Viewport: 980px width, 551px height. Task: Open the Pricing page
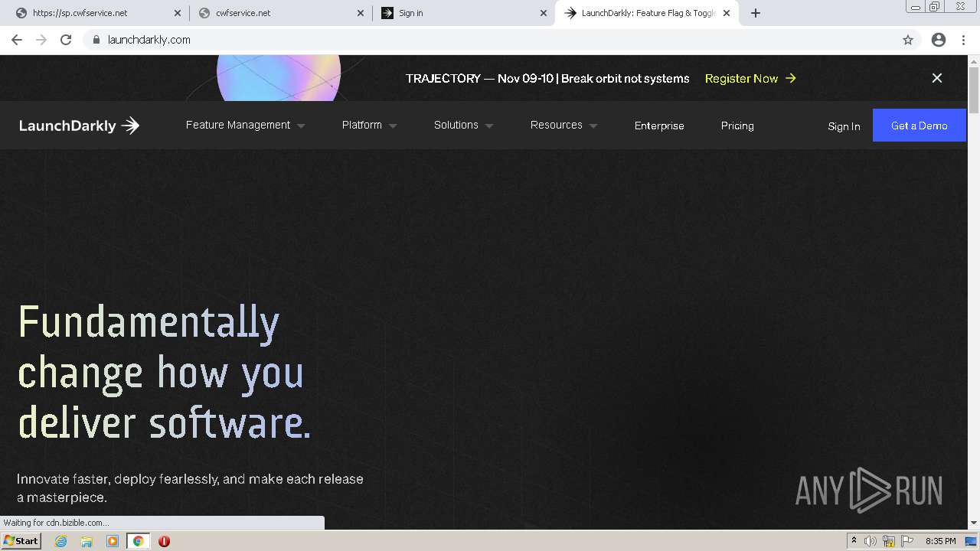(x=737, y=126)
